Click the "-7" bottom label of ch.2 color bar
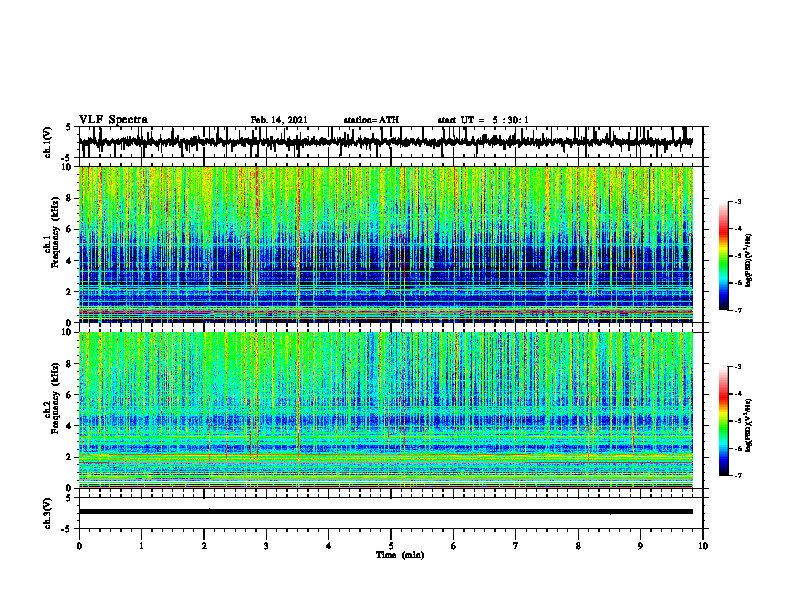Viewport: 792px width, 612px height. (x=738, y=475)
